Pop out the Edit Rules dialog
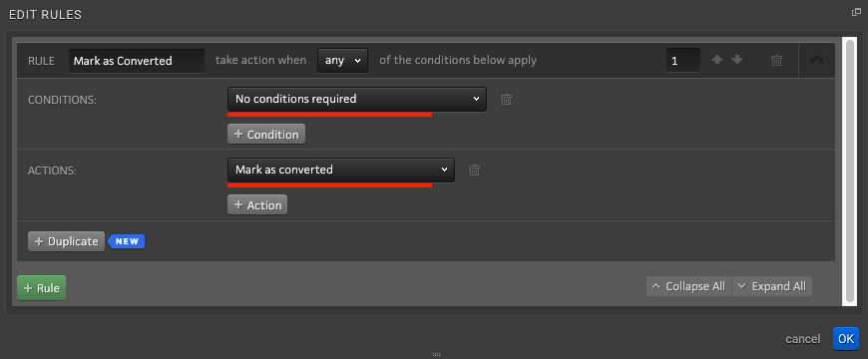This screenshot has width=868, height=359. coord(856,12)
